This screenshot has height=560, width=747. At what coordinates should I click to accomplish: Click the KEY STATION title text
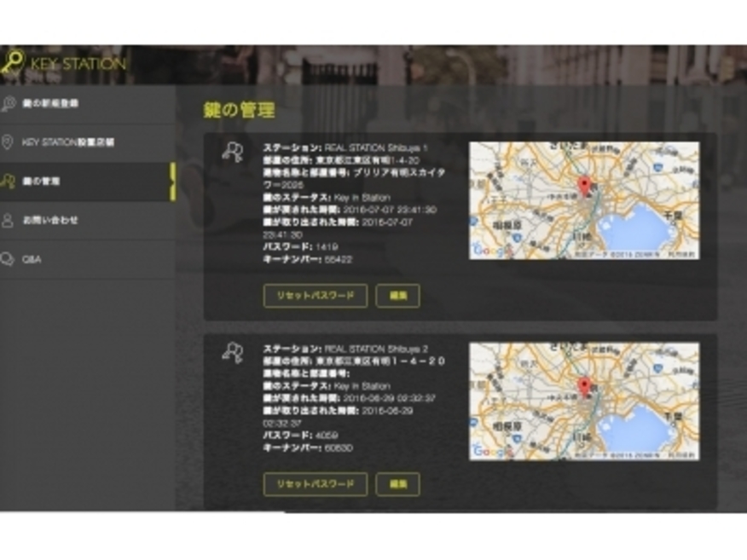[78, 64]
